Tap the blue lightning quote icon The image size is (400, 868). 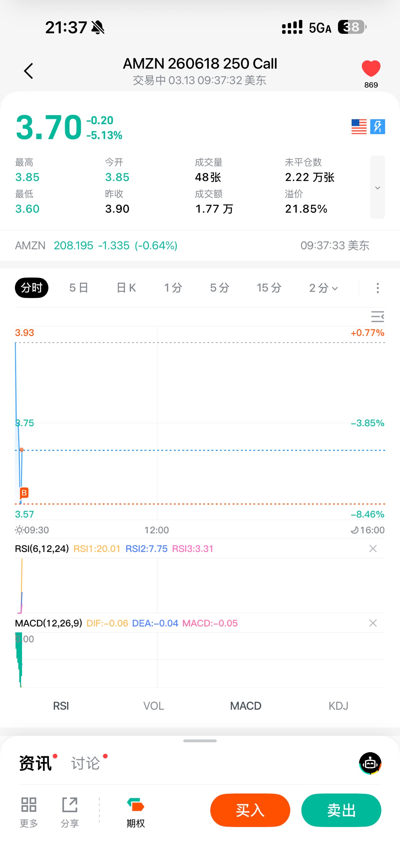click(x=377, y=127)
